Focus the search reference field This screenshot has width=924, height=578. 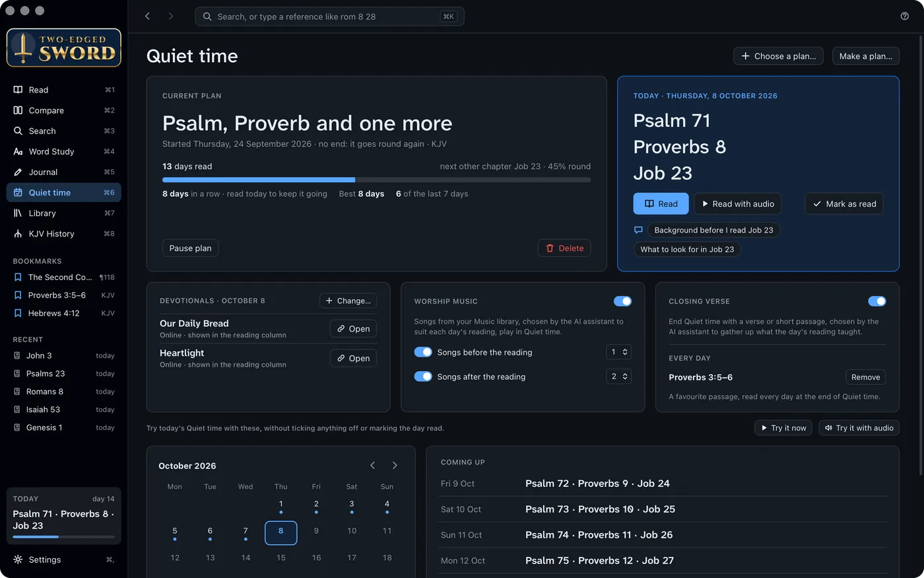click(x=329, y=17)
